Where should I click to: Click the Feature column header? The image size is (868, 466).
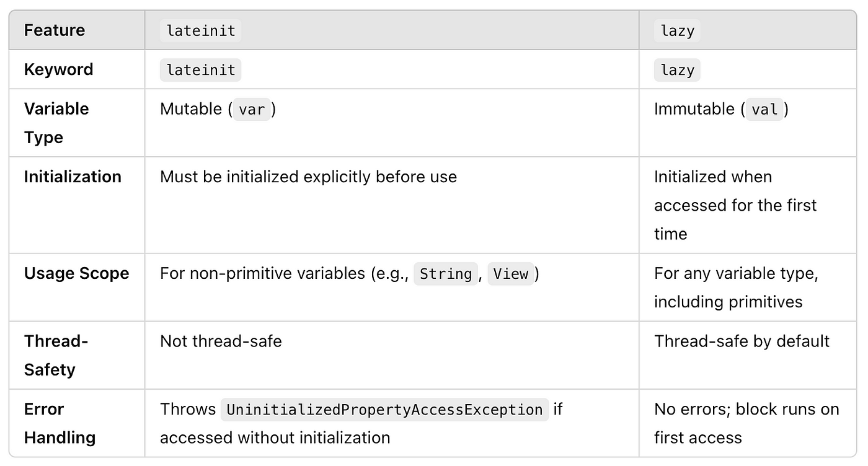[x=55, y=30]
